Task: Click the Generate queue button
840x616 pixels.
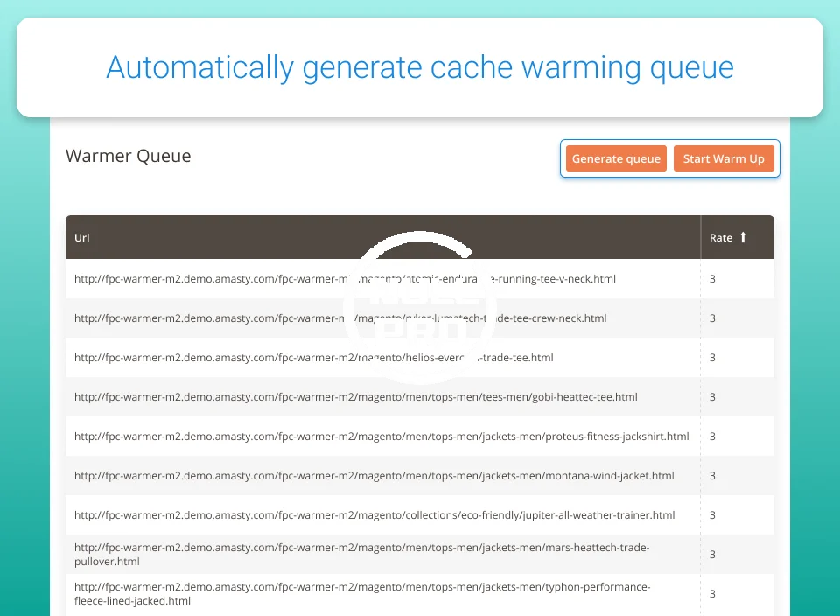Action: tap(616, 158)
